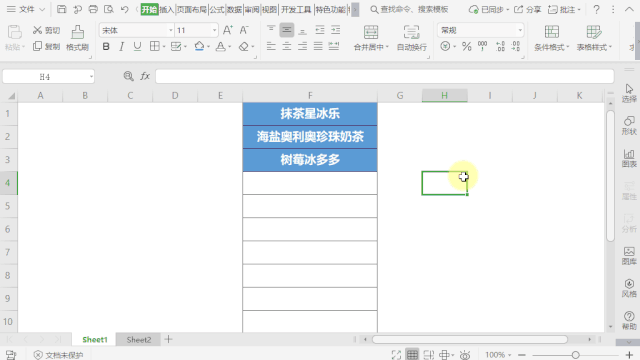This screenshot has width=640, height=360.
Task: Click the Undo arrow icon
Action: (x=124, y=9)
